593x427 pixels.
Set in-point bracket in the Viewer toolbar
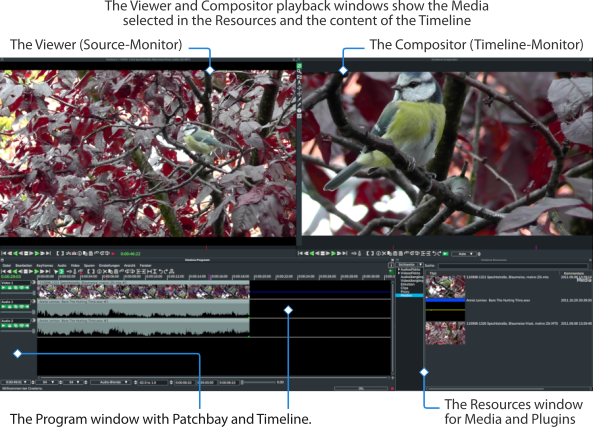click(57, 254)
